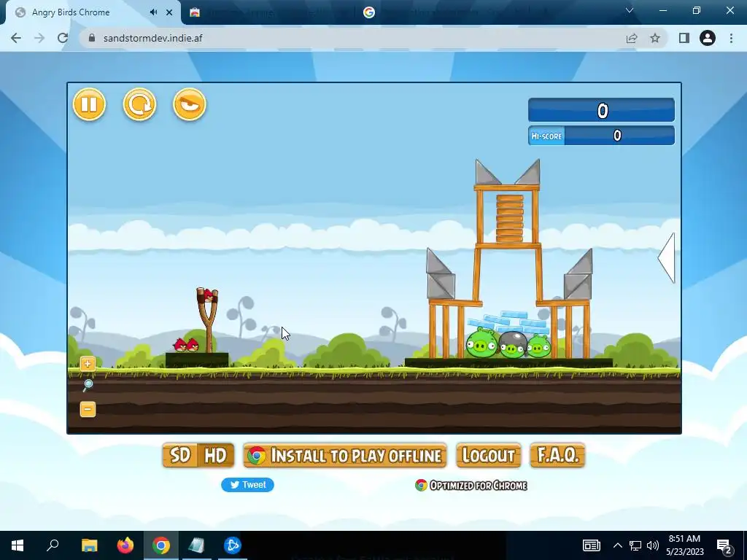Open the news widget taskbar icon
The image size is (747, 560).
point(591,545)
